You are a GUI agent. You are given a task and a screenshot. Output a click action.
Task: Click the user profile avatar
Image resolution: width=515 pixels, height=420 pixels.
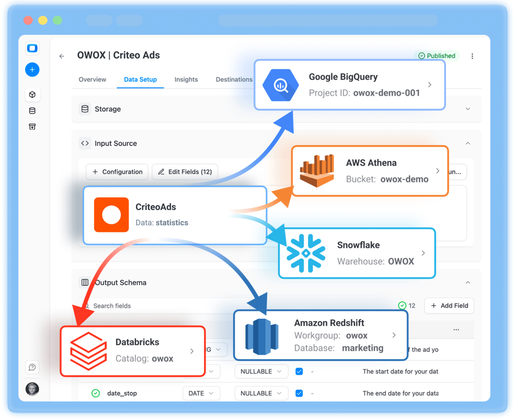tap(32, 389)
